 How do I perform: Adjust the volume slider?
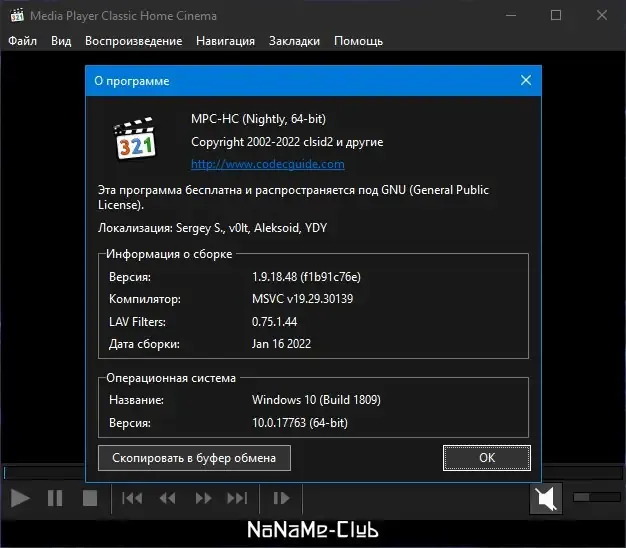click(597, 497)
